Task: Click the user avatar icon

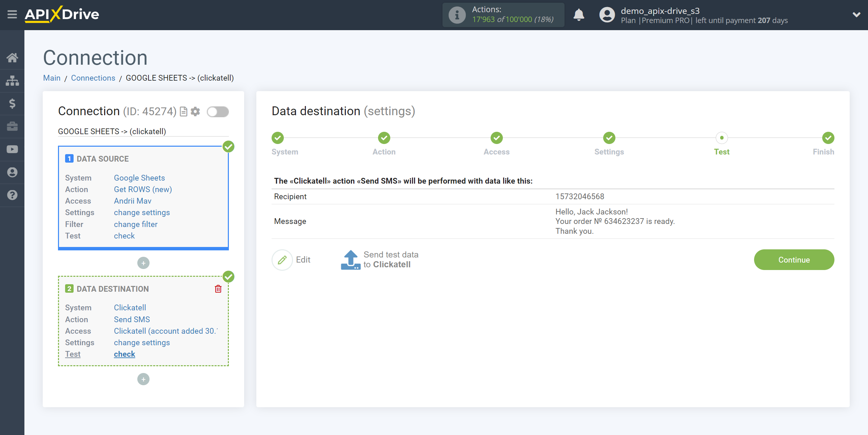Action: (607, 15)
